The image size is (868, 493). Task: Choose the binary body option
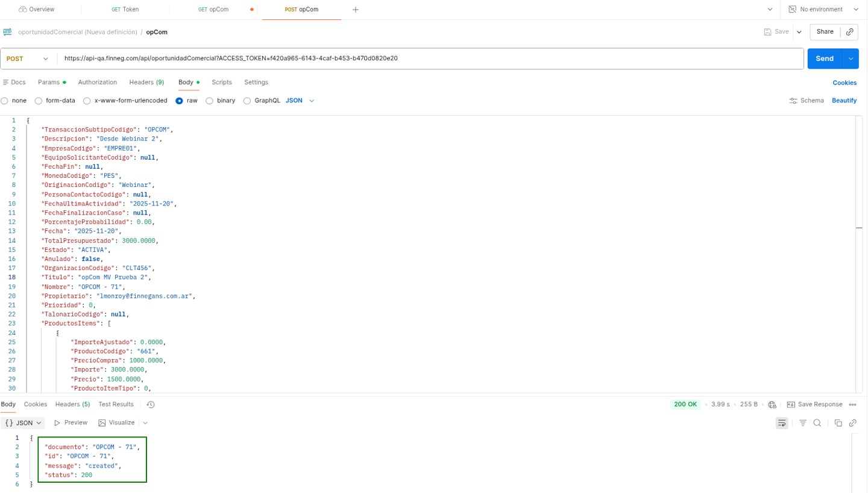point(210,101)
